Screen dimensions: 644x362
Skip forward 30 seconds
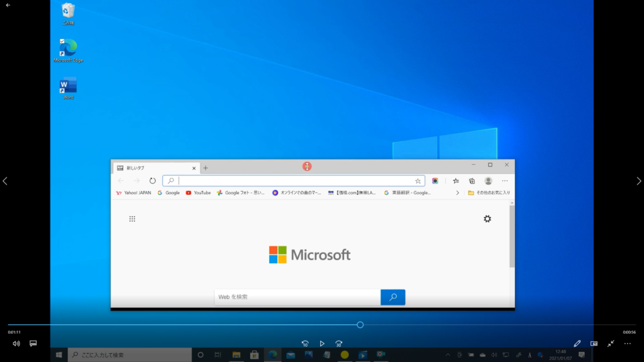tap(339, 344)
